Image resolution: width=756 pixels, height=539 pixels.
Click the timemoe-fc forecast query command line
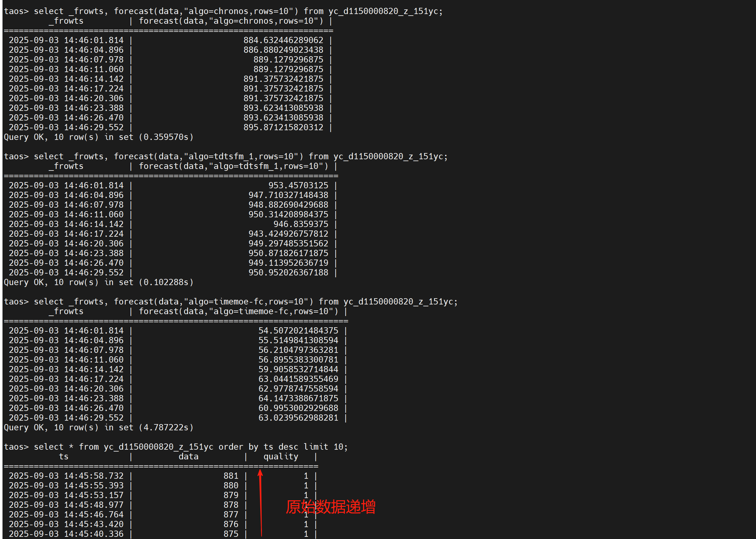231,302
